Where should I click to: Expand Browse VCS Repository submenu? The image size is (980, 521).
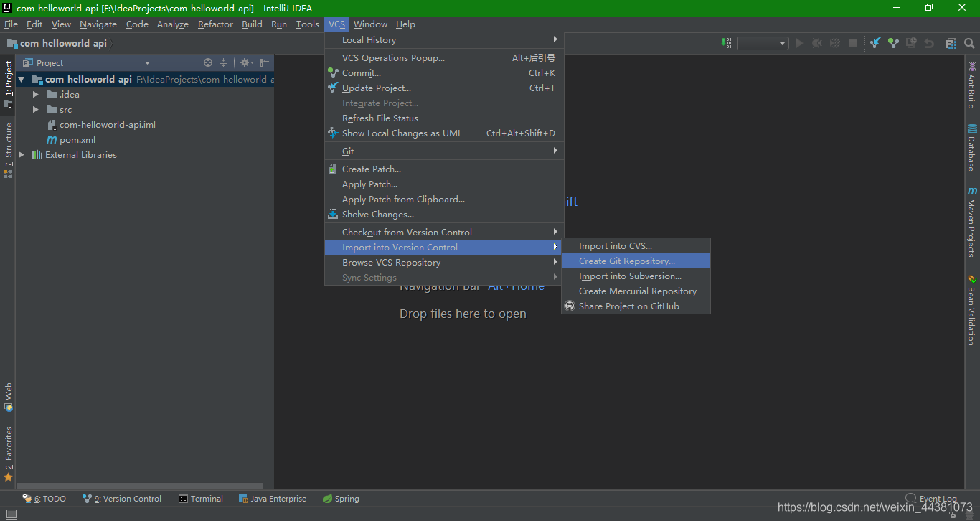pyautogui.click(x=445, y=263)
